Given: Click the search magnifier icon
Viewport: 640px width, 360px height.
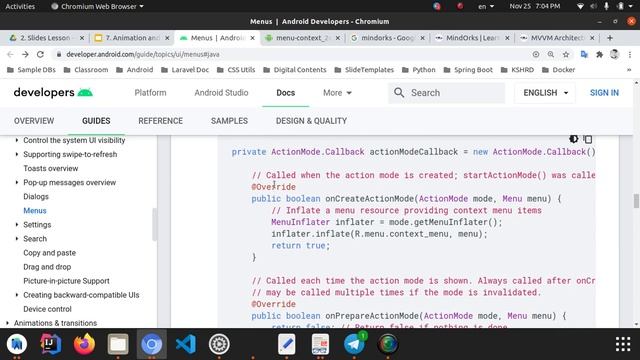Looking at the screenshot, I should (x=399, y=93).
